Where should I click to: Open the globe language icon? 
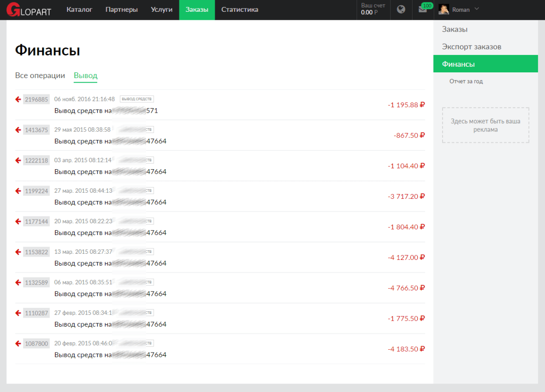(401, 9)
